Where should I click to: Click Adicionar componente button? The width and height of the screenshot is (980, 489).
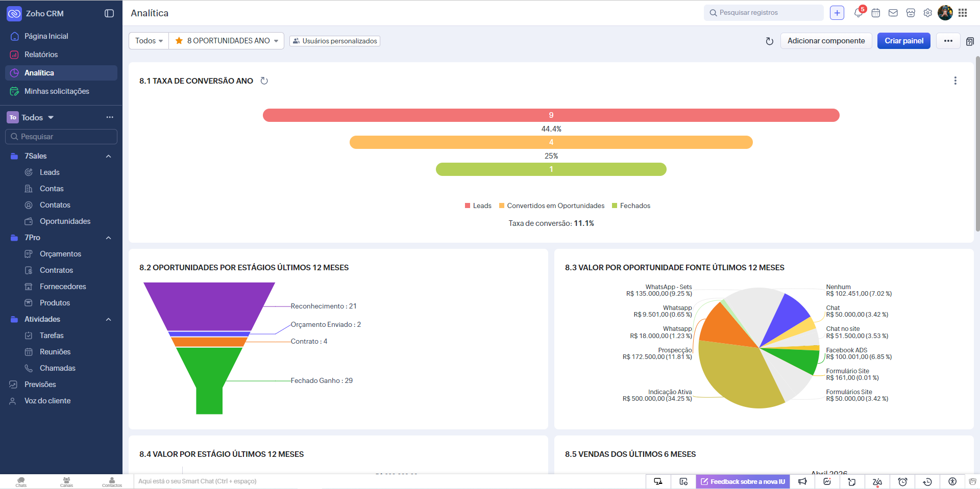(x=826, y=41)
